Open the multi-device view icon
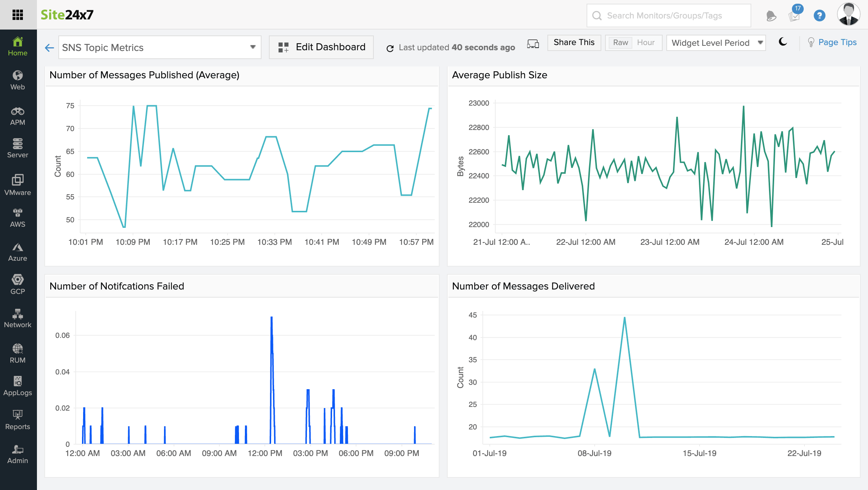Image resolution: width=868 pixels, height=490 pixels. 533,44
